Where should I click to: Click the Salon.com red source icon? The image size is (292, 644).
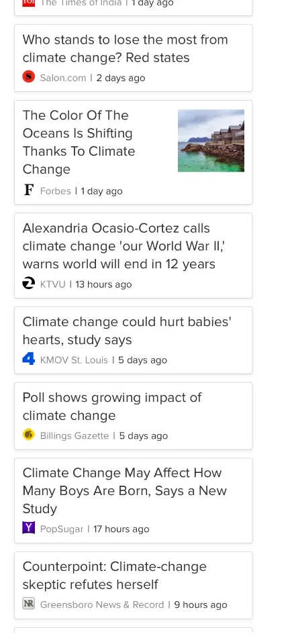tap(28, 76)
